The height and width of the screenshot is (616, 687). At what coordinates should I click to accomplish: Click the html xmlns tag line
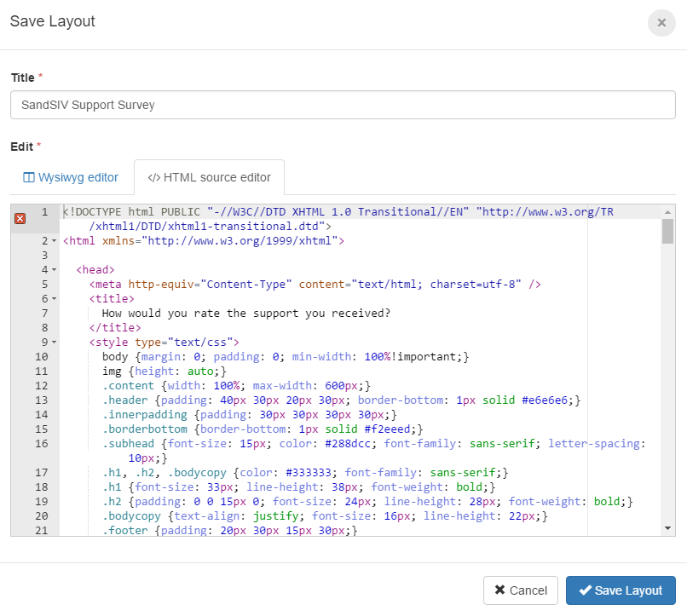click(x=204, y=241)
